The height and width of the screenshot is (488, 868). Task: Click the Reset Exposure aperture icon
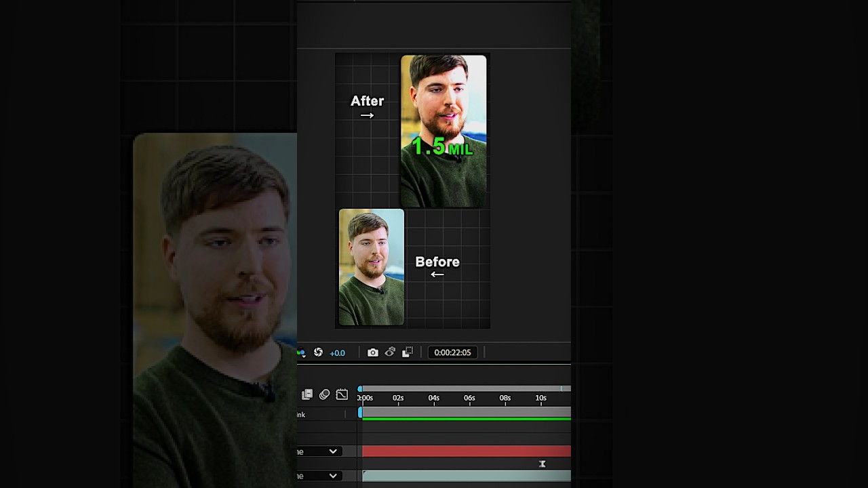point(318,352)
